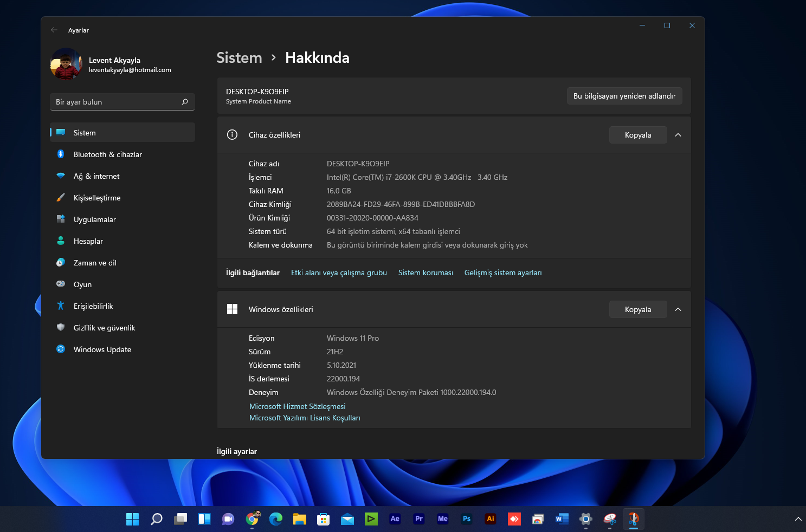
Task: Open Google Chrome from taskbar
Action: pos(253,518)
